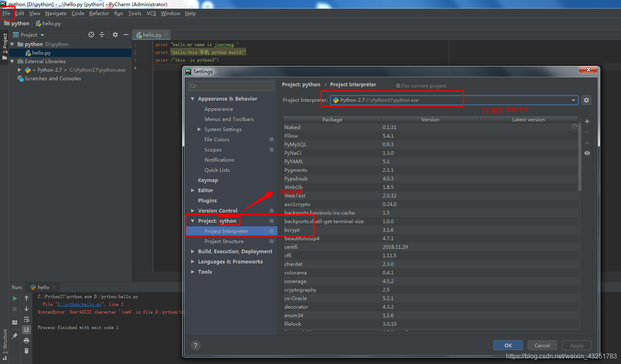Screen dimensions: 621x364
Task: Click the package list vertical scrollbar
Action: pyautogui.click(x=580, y=157)
